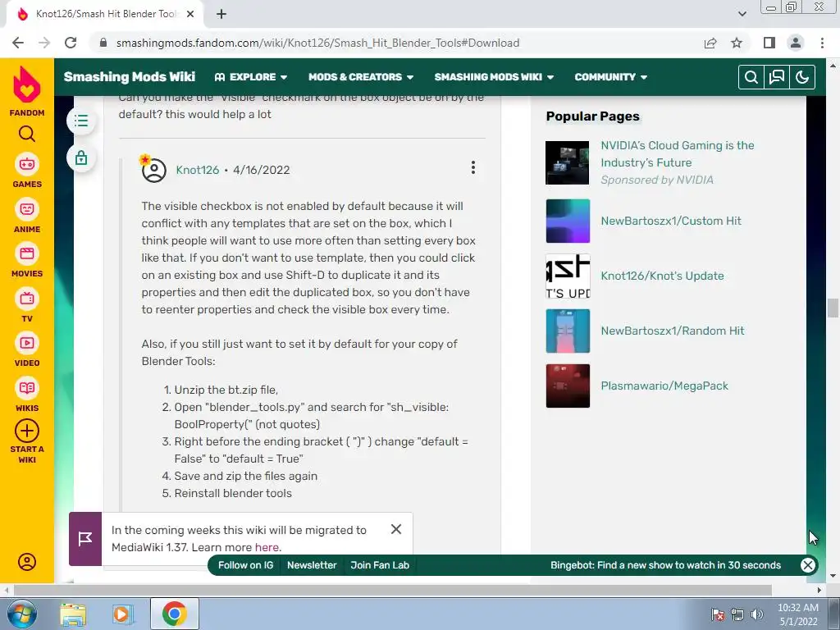Open media player from taskbar

[122, 614]
